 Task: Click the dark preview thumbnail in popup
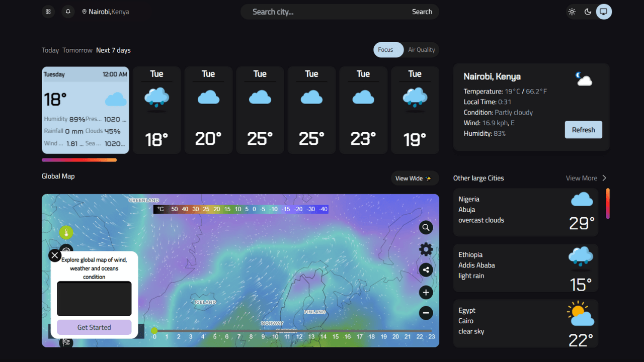(94, 299)
